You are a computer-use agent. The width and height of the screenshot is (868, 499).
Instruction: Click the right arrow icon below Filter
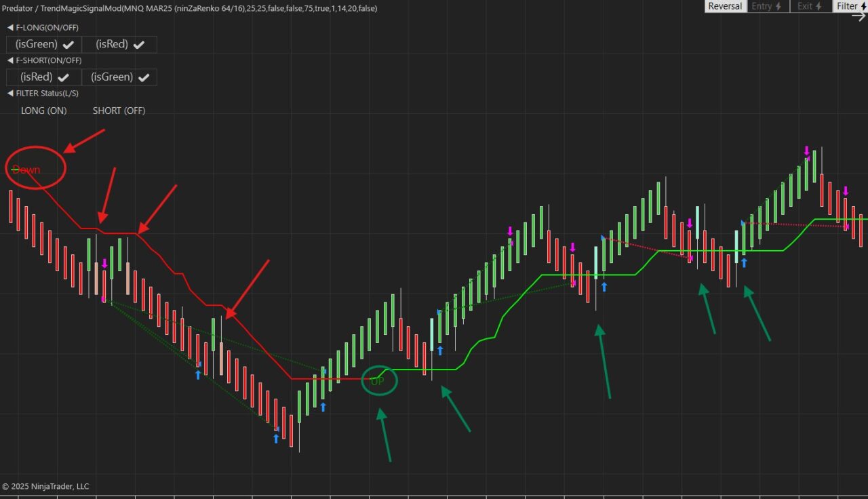click(859, 17)
